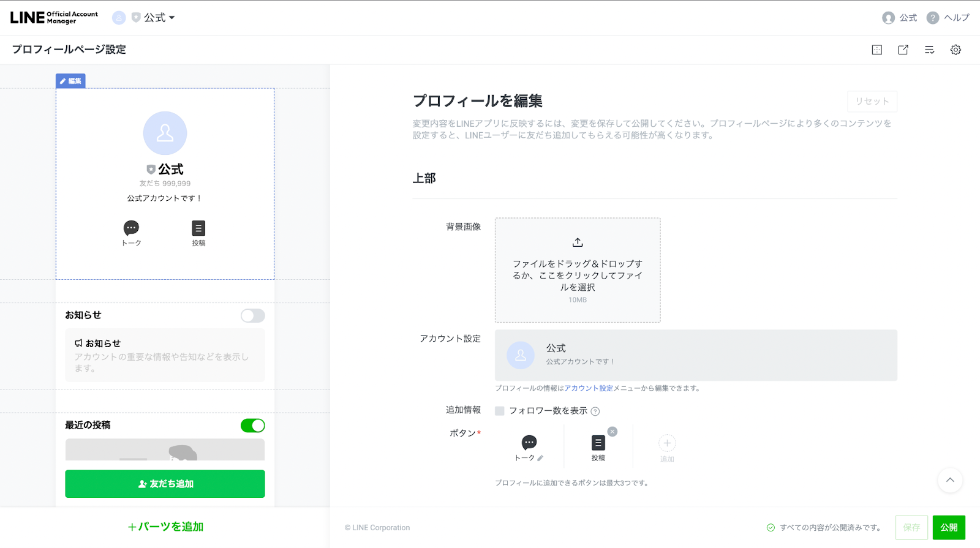Viewport: 980px width, 548px height.
Task: Click the green 公開 publish button
Action: point(949,527)
